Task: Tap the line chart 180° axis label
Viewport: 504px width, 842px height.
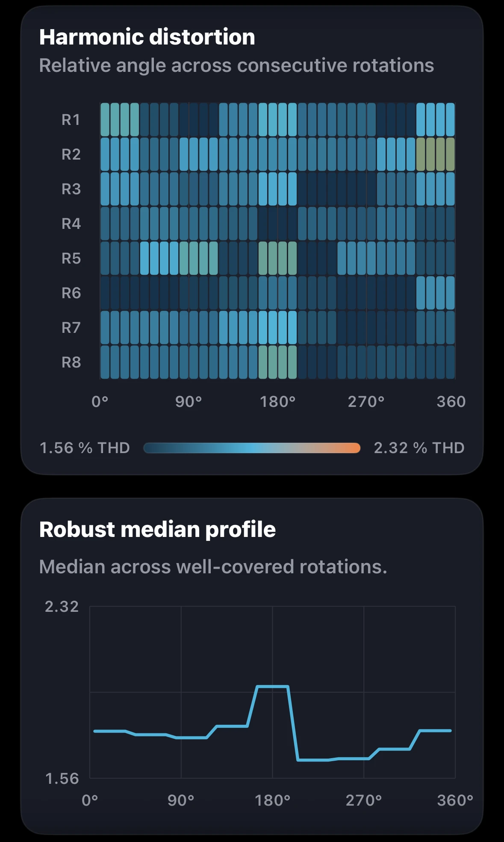Action: coord(273,800)
